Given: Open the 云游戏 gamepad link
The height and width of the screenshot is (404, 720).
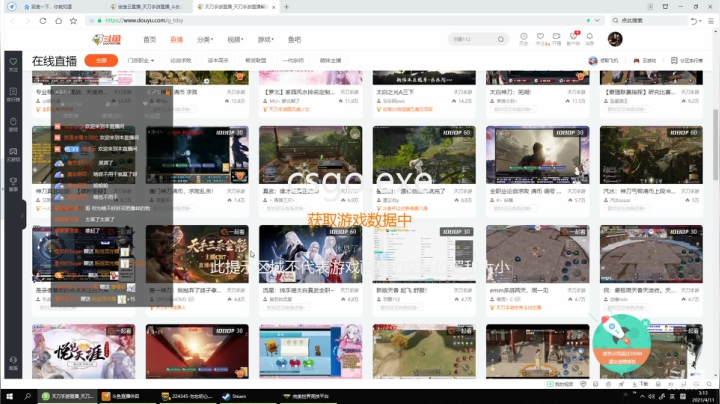Looking at the screenshot, I should coord(645,61).
